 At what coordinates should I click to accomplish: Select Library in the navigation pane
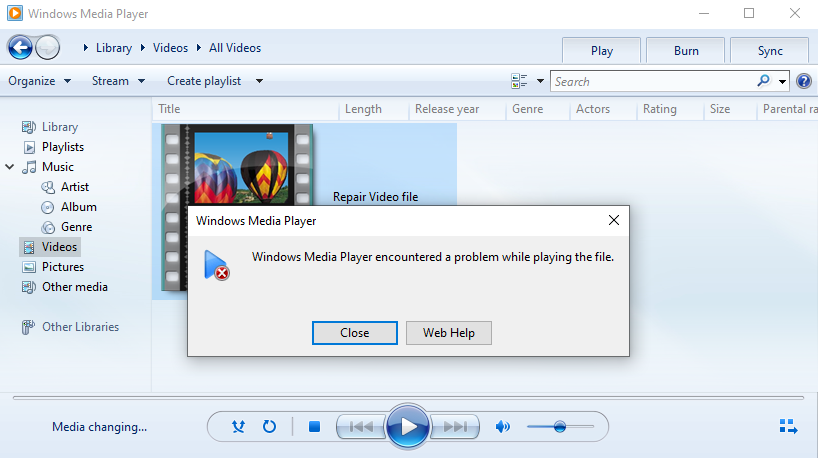pyautogui.click(x=50, y=127)
